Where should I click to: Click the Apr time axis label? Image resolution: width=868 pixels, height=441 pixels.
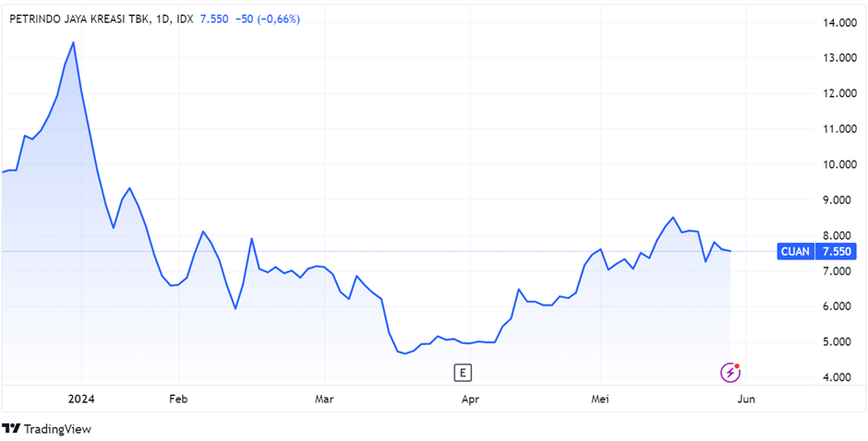coord(469,399)
